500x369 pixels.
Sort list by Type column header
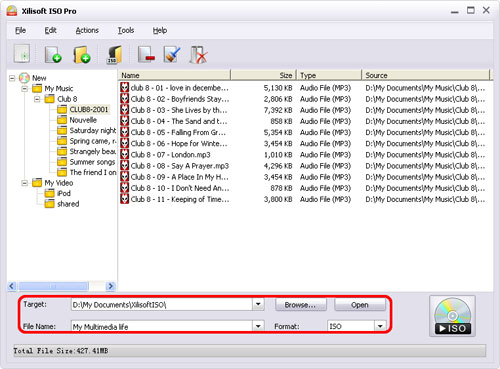point(329,75)
